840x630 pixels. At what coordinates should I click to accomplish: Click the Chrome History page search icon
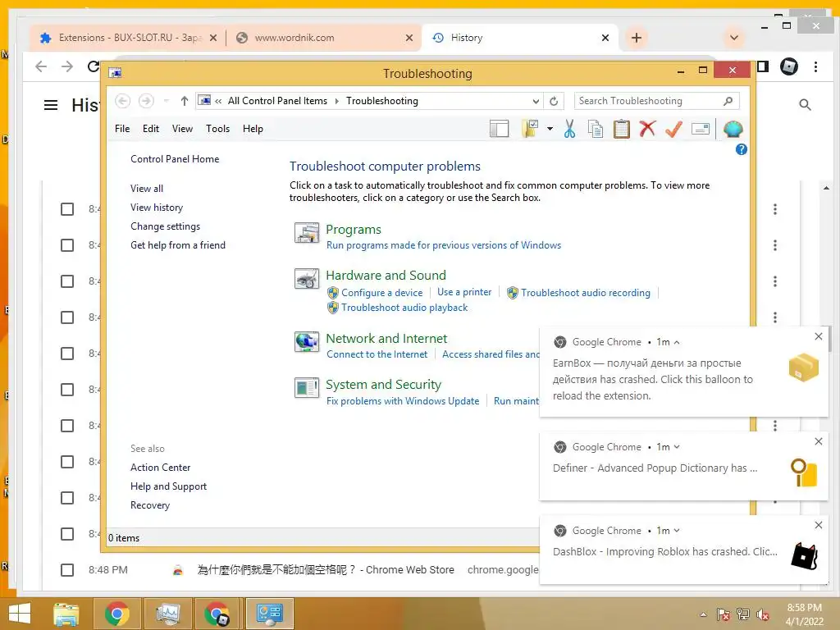[805, 105]
